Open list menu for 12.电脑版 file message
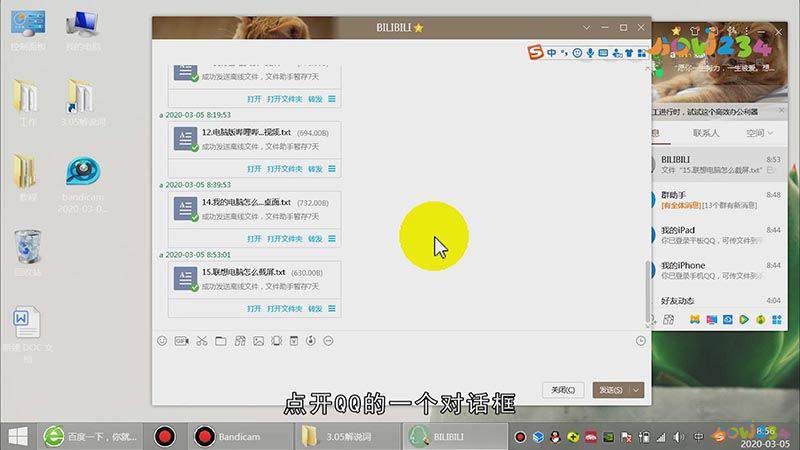Viewport: 800px width, 450px height. (x=332, y=168)
